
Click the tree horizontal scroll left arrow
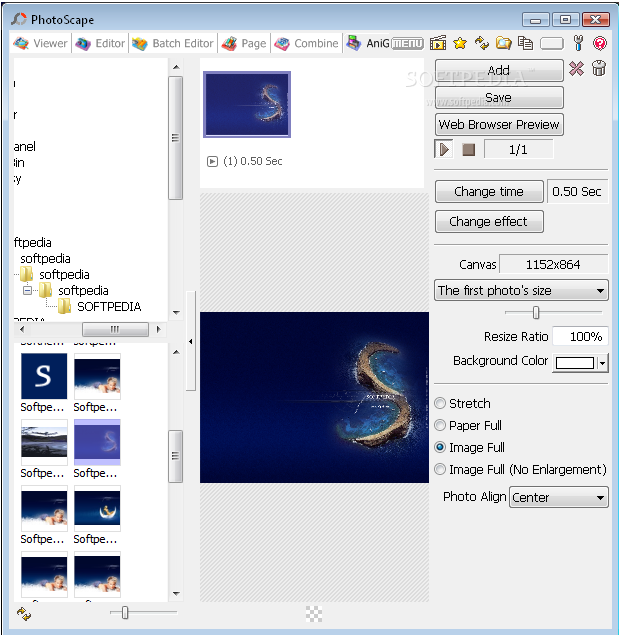pyautogui.click(x=22, y=329)
